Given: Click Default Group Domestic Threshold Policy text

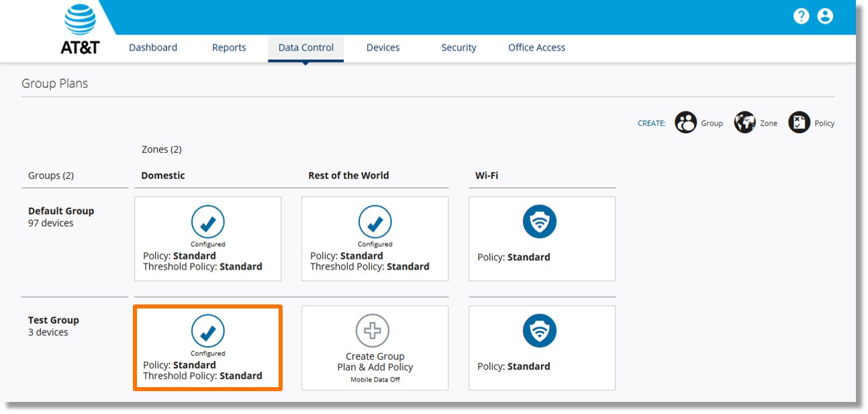Looking at the screenshot, I should point(203,267).
